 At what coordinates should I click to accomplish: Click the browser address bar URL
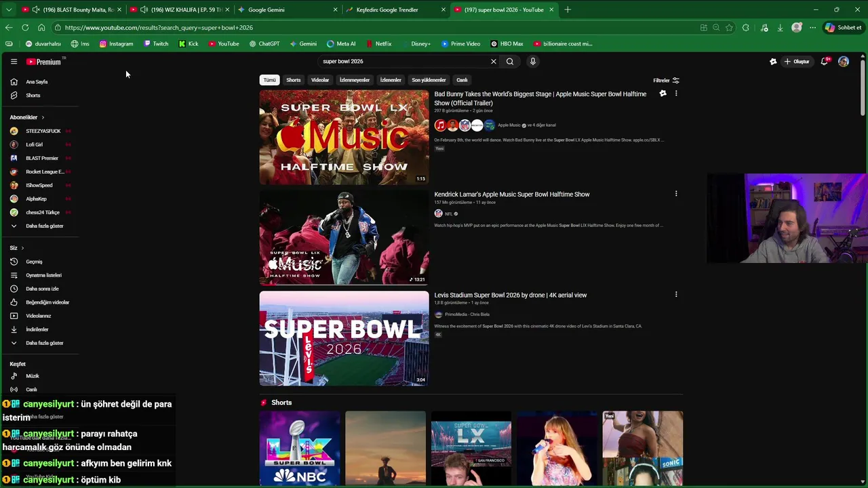click(159, 28)
